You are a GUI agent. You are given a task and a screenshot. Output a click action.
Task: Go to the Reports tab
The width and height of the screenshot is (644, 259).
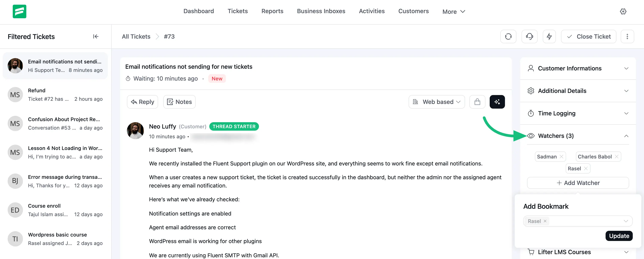pyautogui.click(x=272, y=11)
